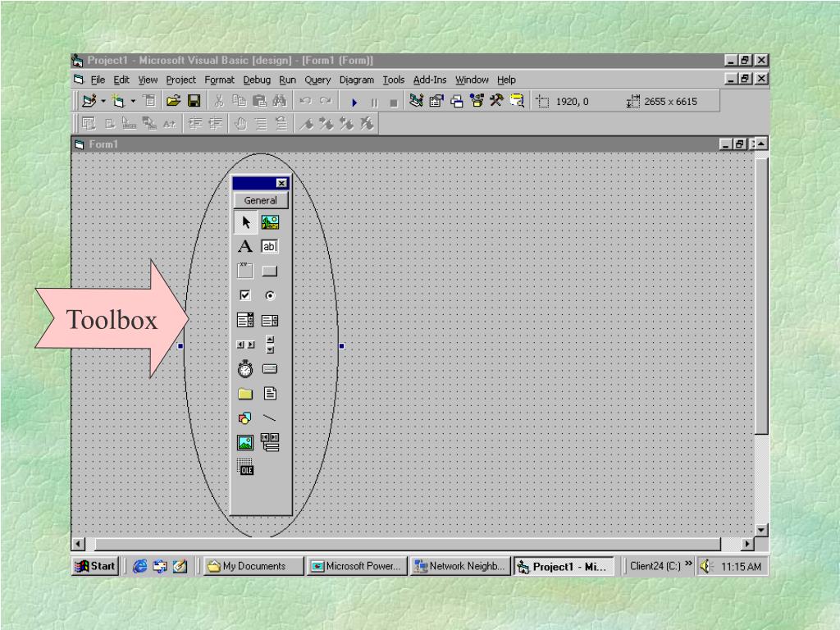Open the Query menu
This screenshot has height=630, width=840.
[x=317, y=80]
